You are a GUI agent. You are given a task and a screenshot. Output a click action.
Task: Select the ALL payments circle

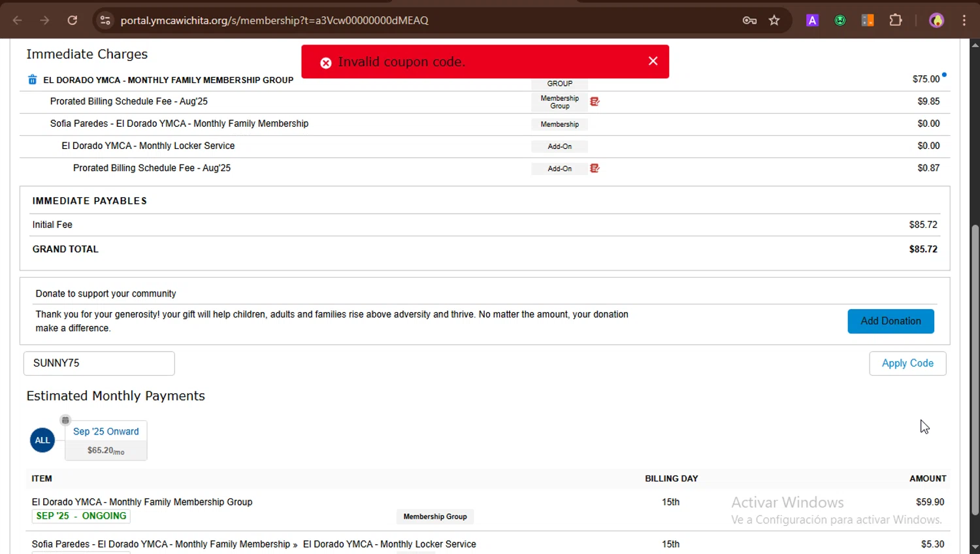coord(42,440)
